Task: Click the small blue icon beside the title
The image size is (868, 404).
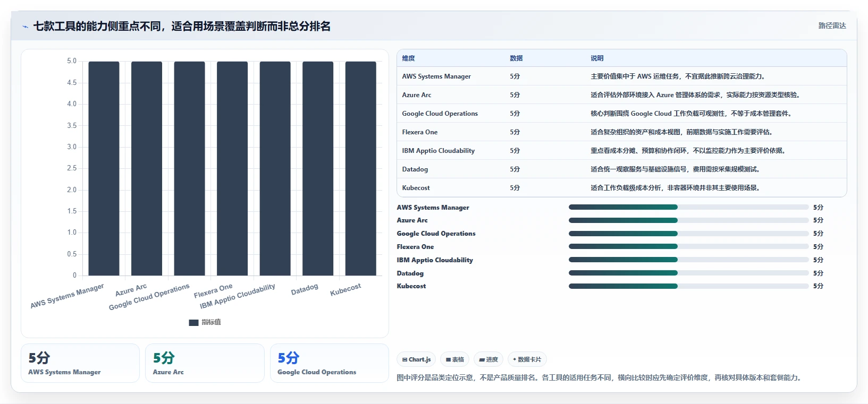Action: 25,27
